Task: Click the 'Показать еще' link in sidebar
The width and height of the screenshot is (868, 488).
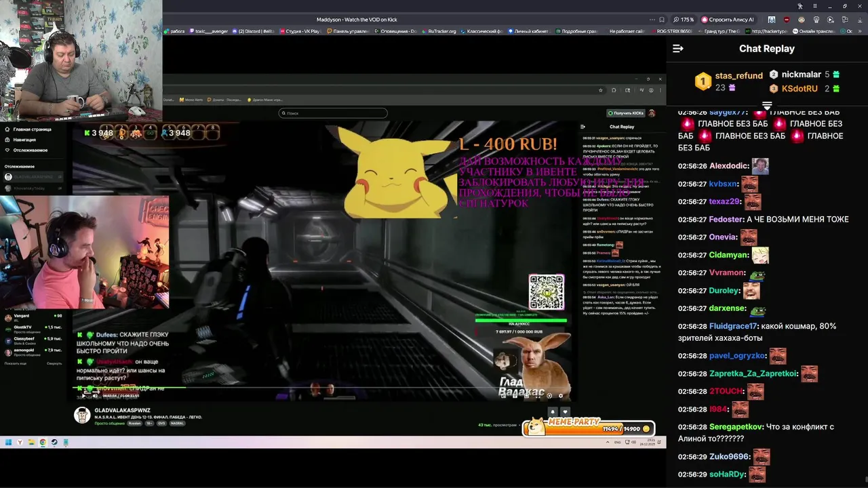Action: tap(16, 363)
